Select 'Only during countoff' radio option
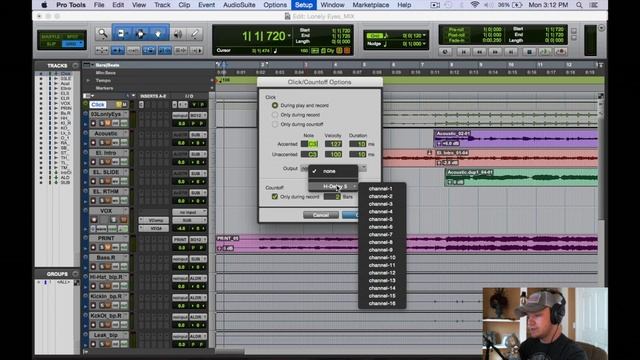 pos(275,124)
